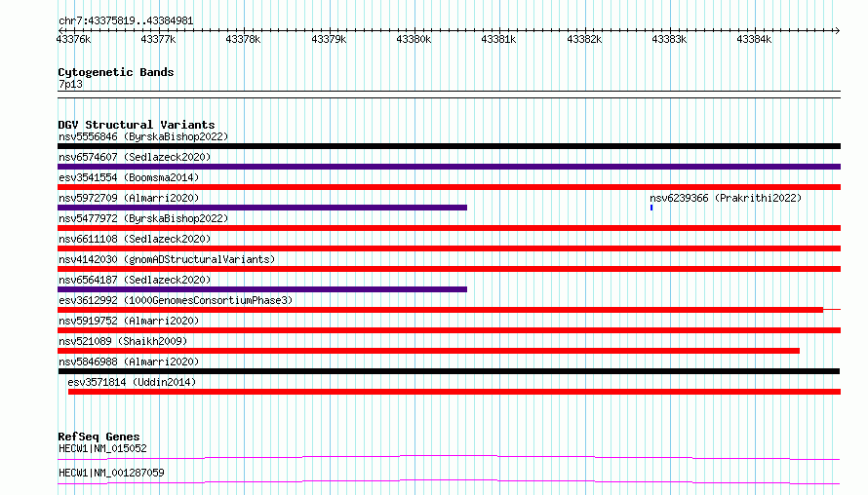Image resolution: width=868 pixels, height=495 pixels.
Task: Click the 43381k ruler tick
Action: click(x=498, y=39)
